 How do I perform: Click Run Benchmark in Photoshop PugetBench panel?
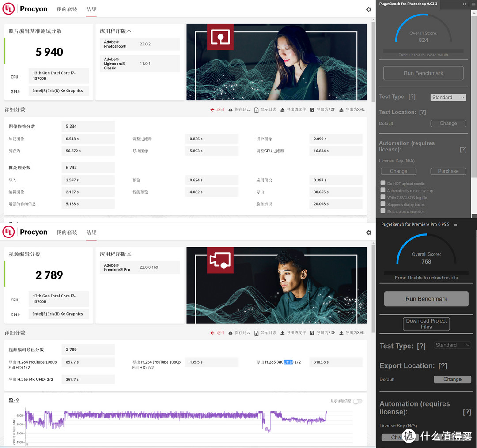[x=423, y=73]
